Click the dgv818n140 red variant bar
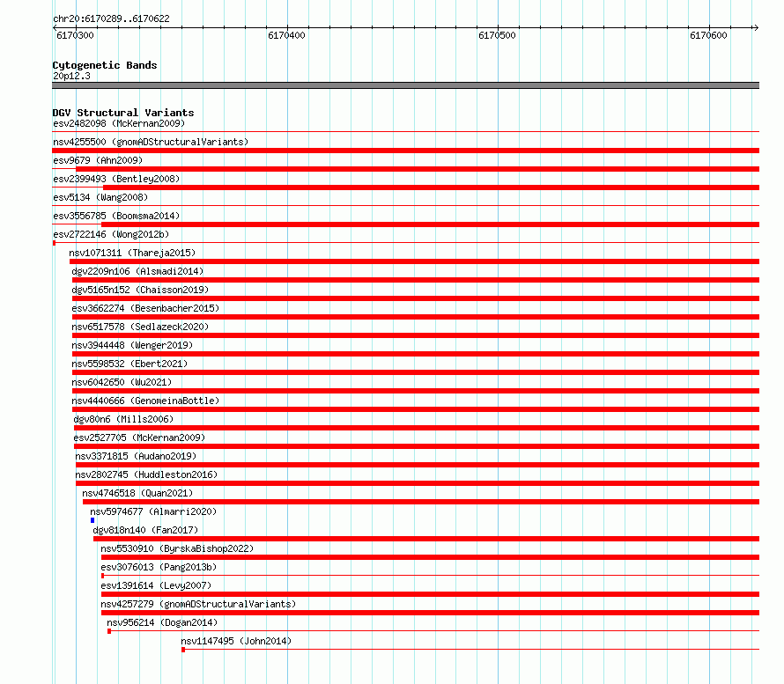Viewport: 784px width, 684px height. coord(426,539)
